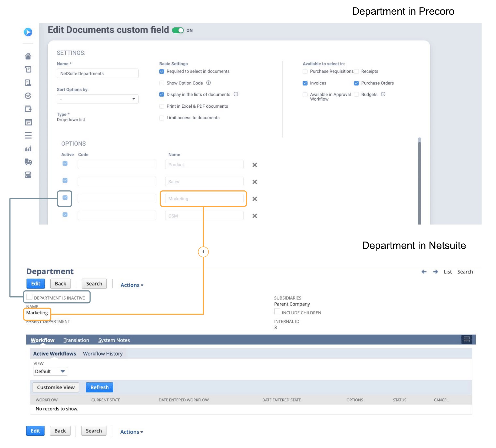The image size is (496, 448).
Task: Go to next department record arrow
Action: click(435, 272)
